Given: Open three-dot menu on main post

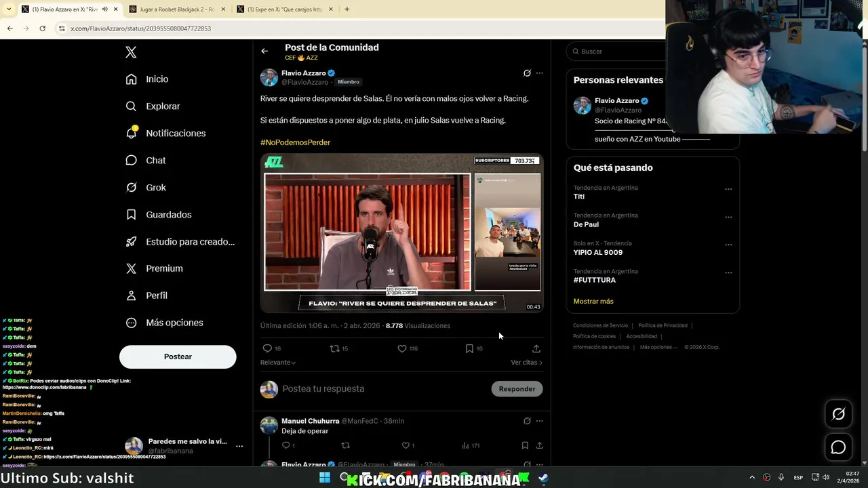Looking at the screenshot, I should click(x=540, y=73).
